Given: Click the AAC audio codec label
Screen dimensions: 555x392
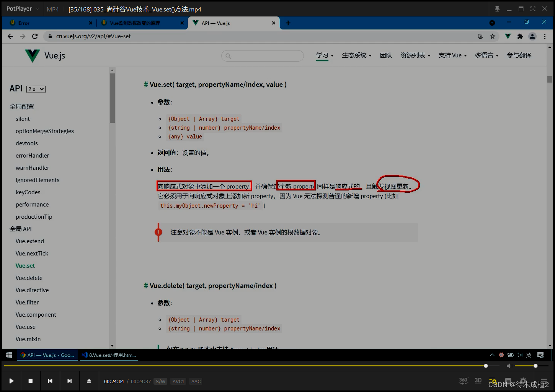Looking at the screenshot, I should pos(196,381).
